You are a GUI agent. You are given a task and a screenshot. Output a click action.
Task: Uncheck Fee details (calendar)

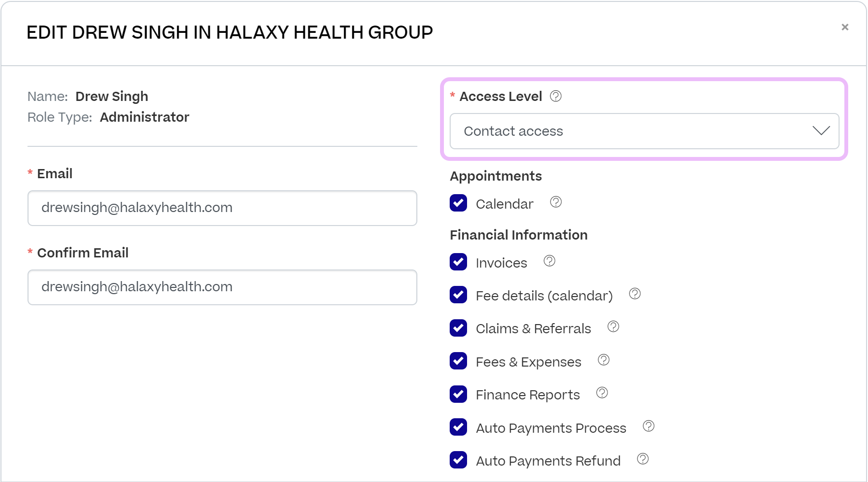coord(458,295)
